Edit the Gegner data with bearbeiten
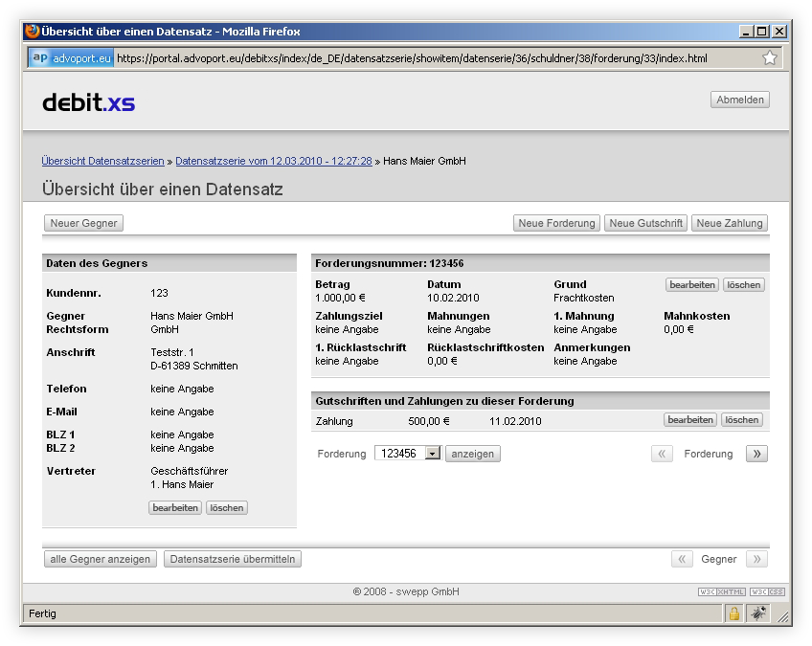Image resolution: width=812 pixels, height=646 pixels. (175, 508)
